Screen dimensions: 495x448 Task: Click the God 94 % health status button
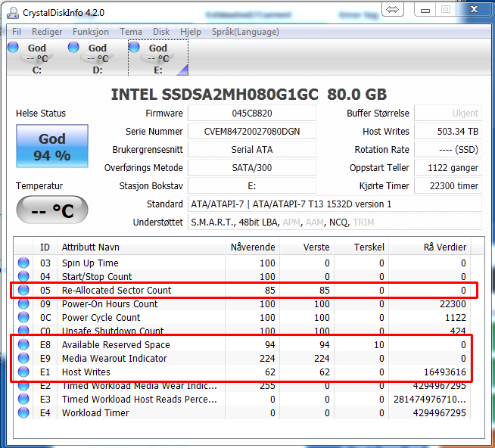pos(52,146)
